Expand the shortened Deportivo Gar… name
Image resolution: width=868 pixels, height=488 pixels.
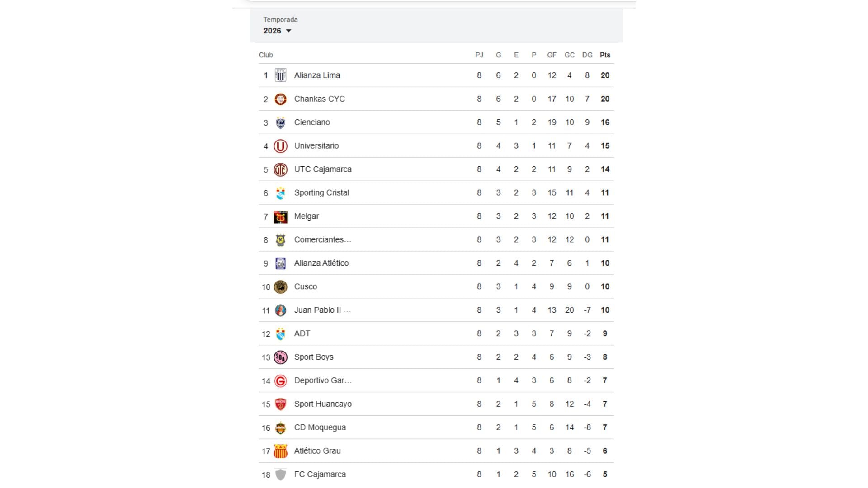323,380
